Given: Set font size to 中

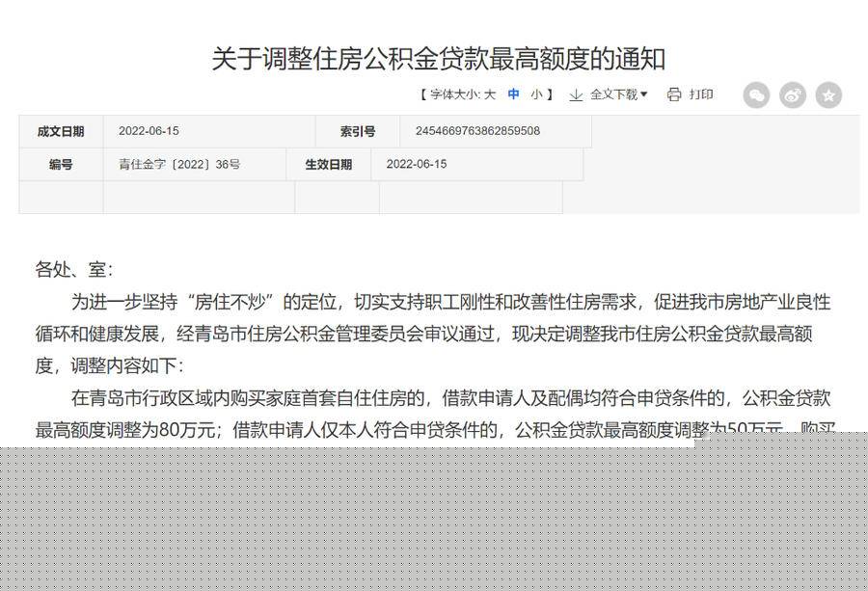Looking at the screenshot, I should click(514, 94).
